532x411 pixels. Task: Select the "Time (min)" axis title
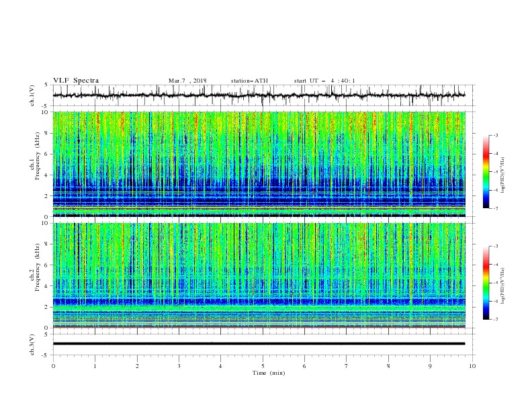[269, 373]
